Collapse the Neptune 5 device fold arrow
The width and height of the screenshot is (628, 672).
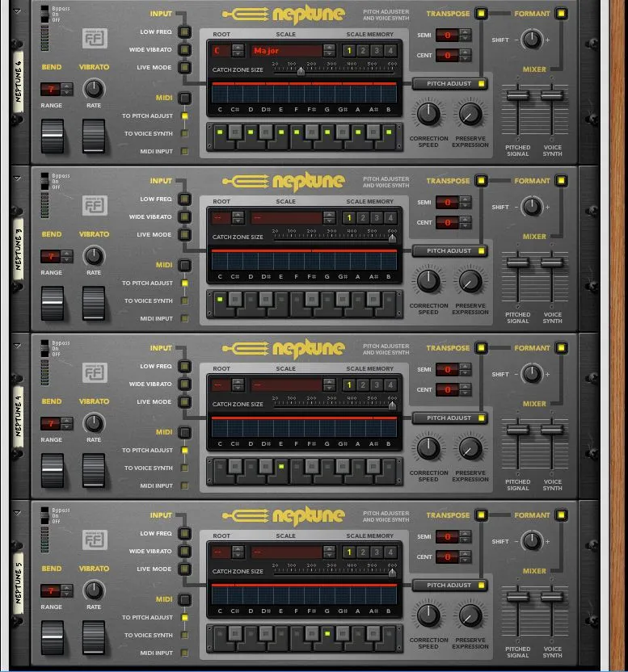17,513
